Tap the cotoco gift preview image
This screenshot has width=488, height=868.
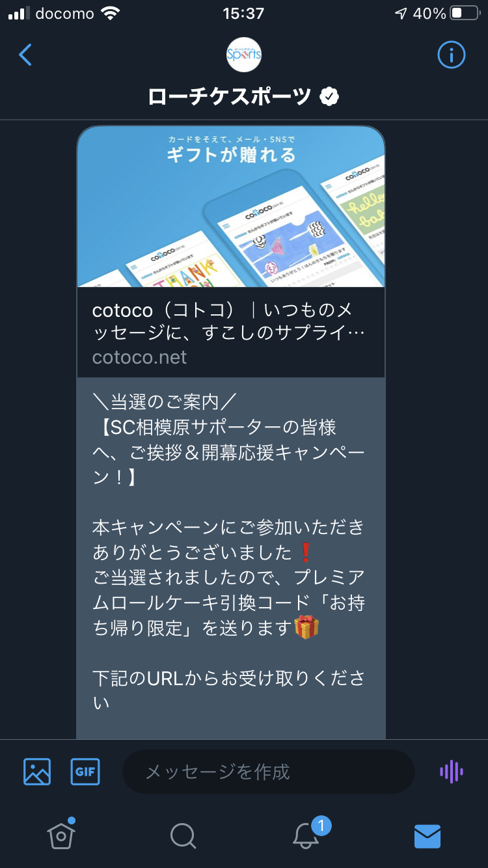231,206
